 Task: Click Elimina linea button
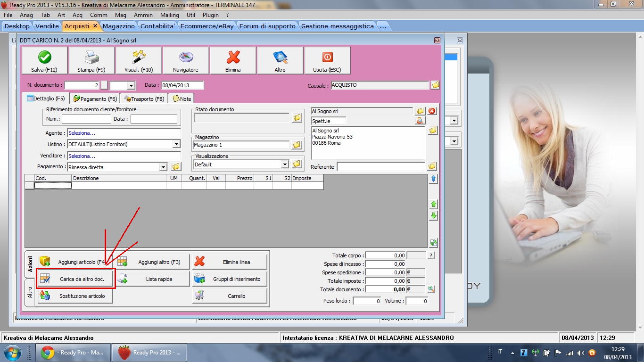coord(230,262)
